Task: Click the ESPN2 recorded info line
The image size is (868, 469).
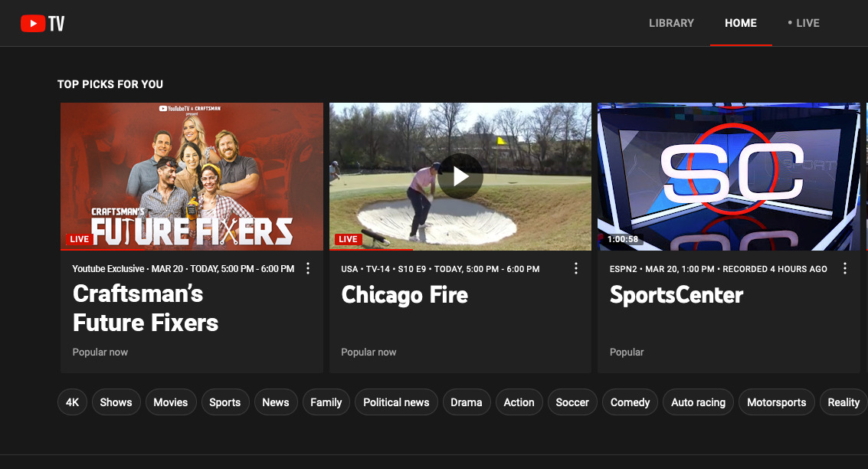Action: (x=719, y=269)
